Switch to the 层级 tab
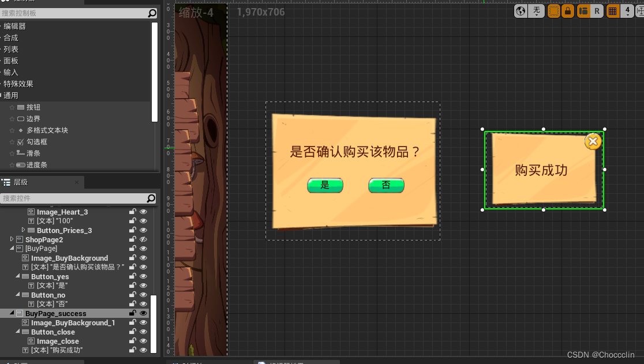Viewport: 644px width, 364px height. point(21,182)
